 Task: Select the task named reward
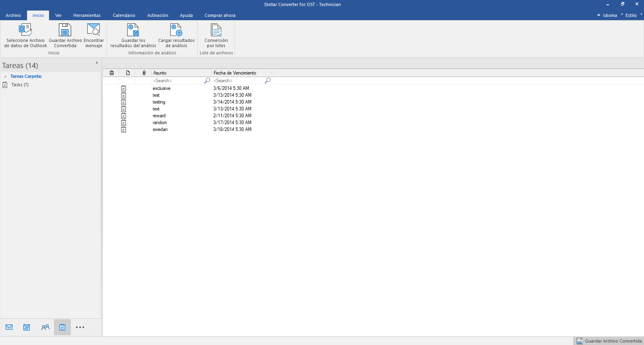point(159,116)
